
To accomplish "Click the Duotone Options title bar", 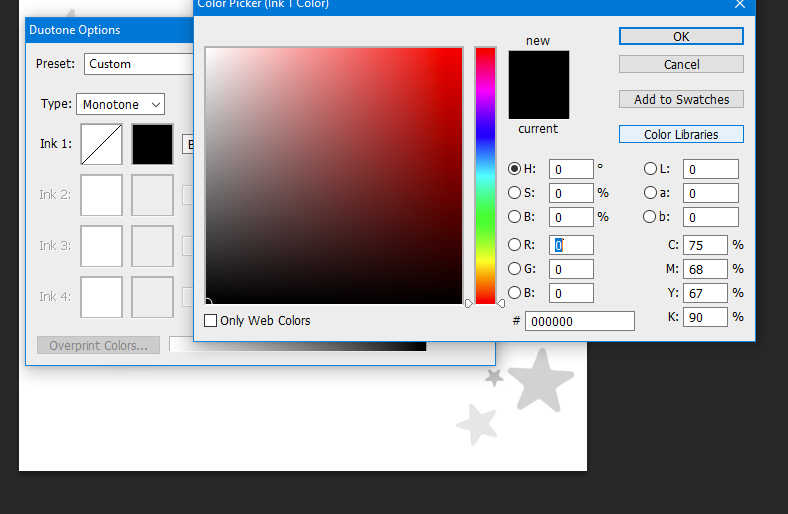I will point(110,30).
